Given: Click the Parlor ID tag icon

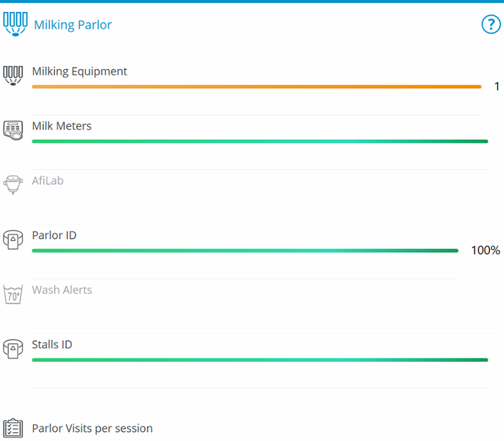Looking at the screenshot, I should pos(13,239).
